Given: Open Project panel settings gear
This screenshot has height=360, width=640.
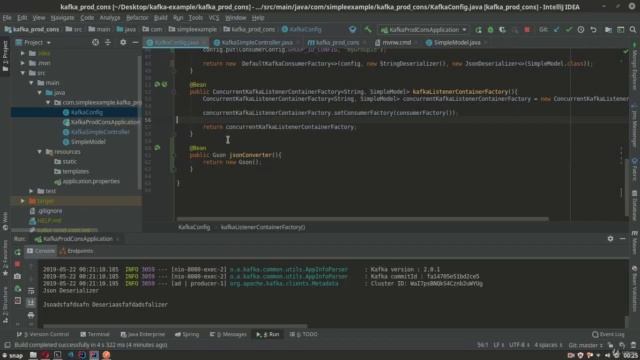Looking at the screenshot, I should [x=123, y=42].
